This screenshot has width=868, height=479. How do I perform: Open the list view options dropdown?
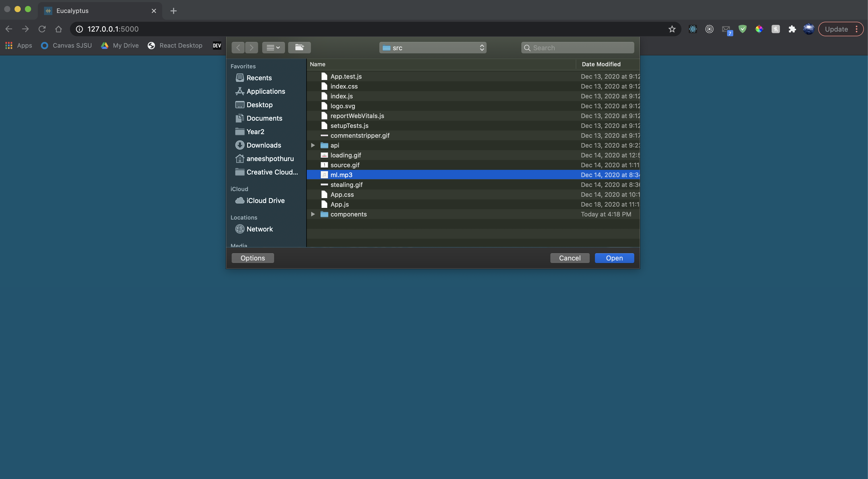(x=273, y=47)
